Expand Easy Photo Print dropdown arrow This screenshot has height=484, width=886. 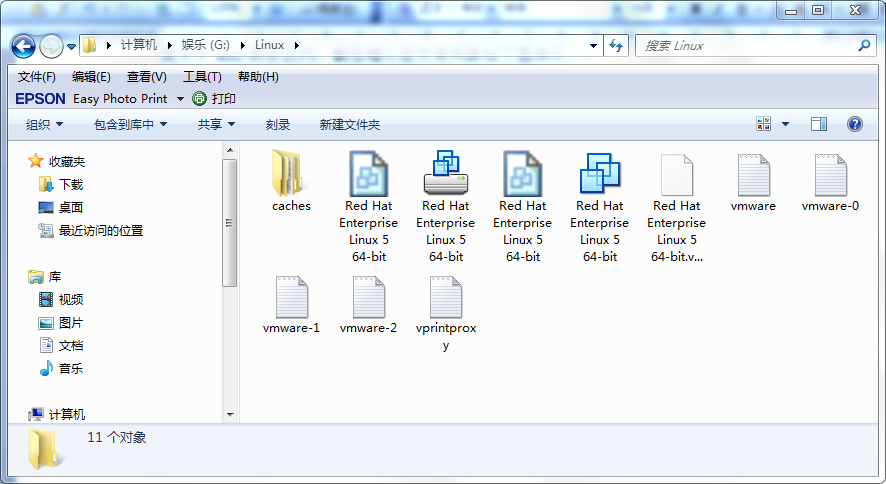(180, 99)
